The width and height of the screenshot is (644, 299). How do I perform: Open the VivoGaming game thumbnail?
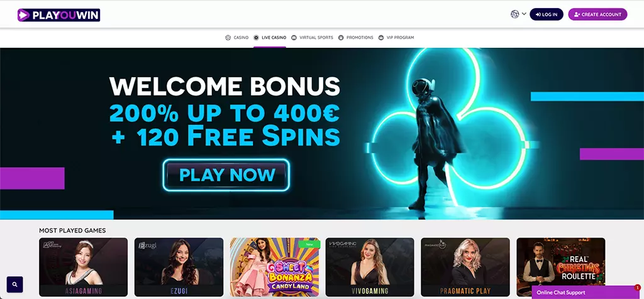point(370,267)
